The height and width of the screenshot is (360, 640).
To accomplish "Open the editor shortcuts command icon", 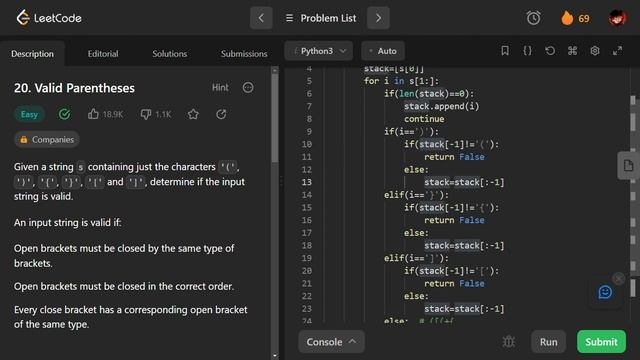I will point(572,51).
